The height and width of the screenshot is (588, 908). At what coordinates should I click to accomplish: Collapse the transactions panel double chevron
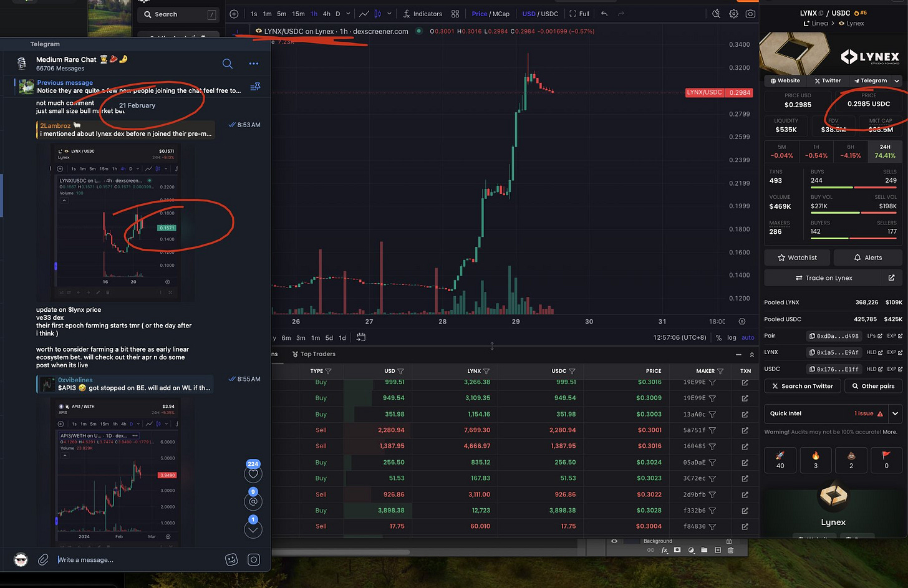tap(751, 354)
